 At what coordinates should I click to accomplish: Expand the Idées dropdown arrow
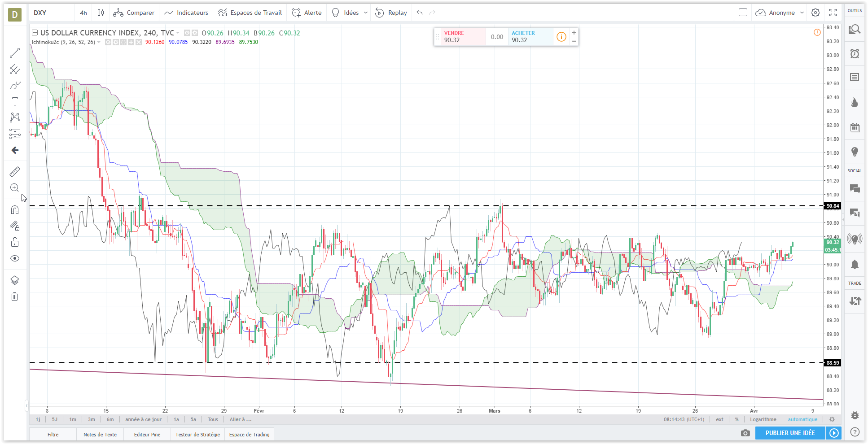pos(365,13)
